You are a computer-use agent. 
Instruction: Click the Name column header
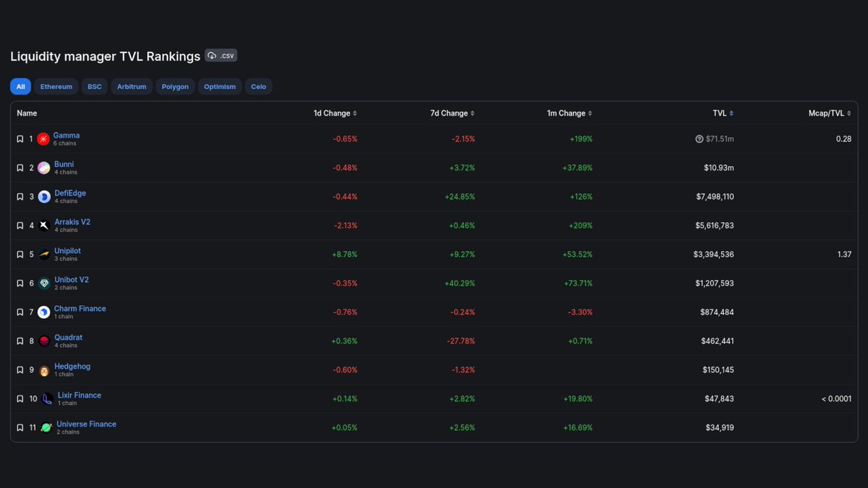point(27,114)
